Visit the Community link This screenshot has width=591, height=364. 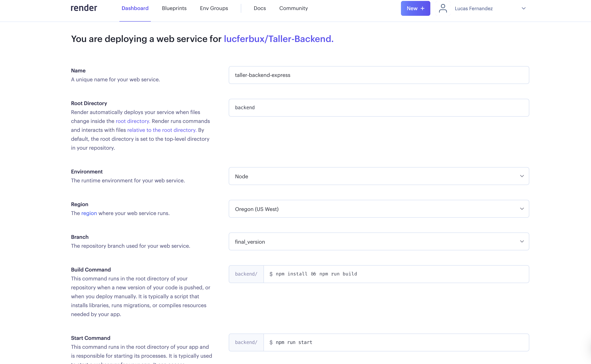tap(293, 8)
